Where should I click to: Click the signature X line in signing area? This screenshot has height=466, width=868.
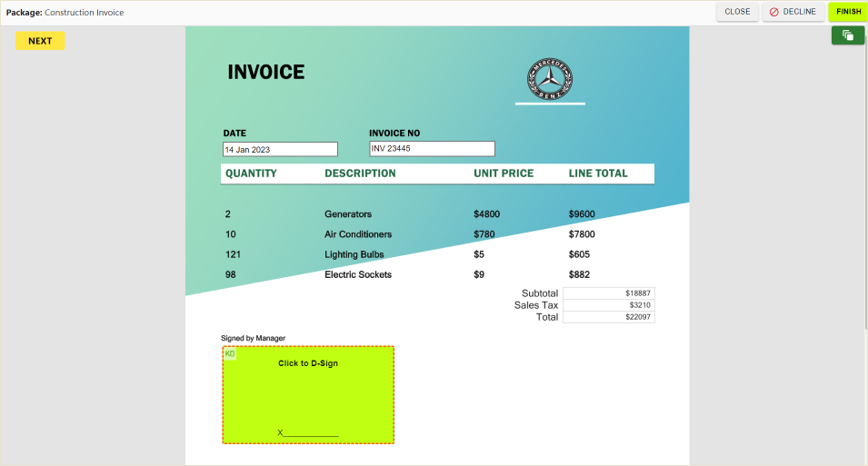pos(308,433)
